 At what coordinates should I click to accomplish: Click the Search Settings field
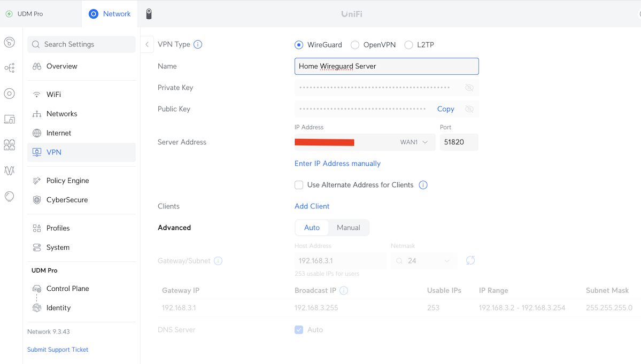coord(81,44)
